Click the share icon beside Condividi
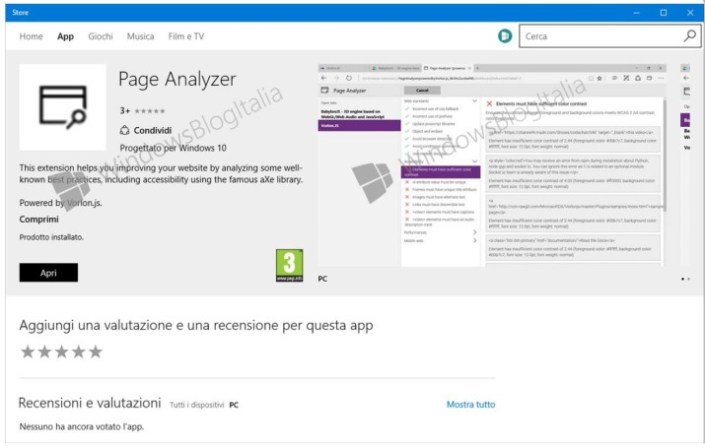705x448 pixels. [125, 130]
